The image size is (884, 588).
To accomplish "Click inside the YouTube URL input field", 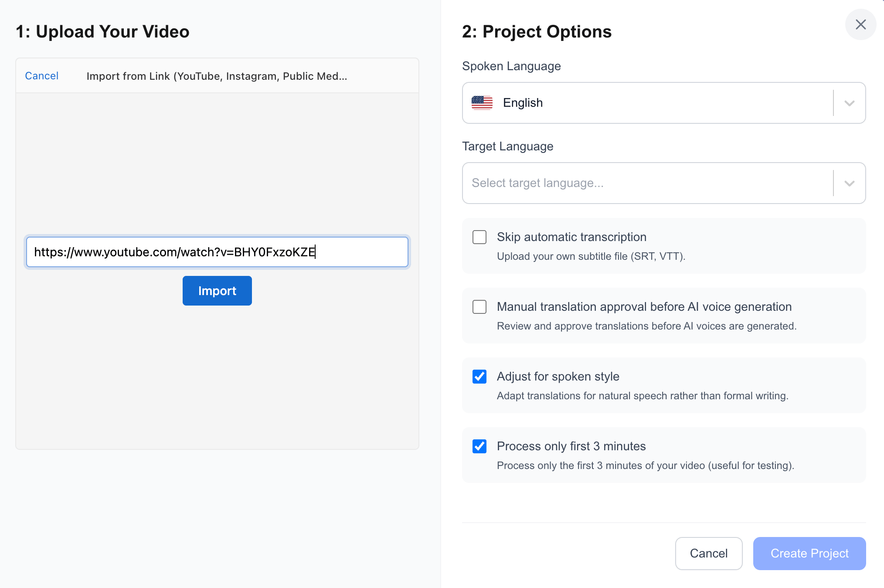I will pyautogui.click(x=217, y=252).
